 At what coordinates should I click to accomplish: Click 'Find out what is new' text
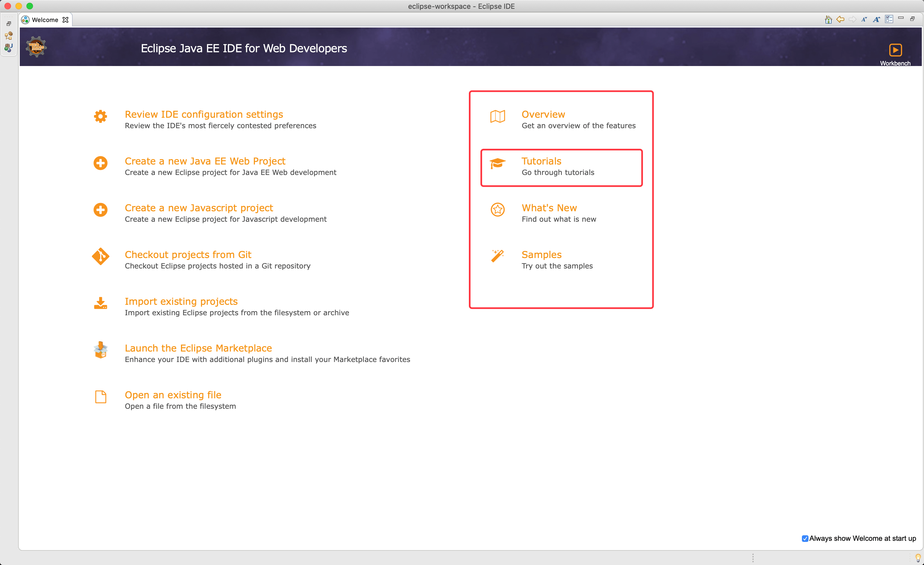tap(559, 219)
